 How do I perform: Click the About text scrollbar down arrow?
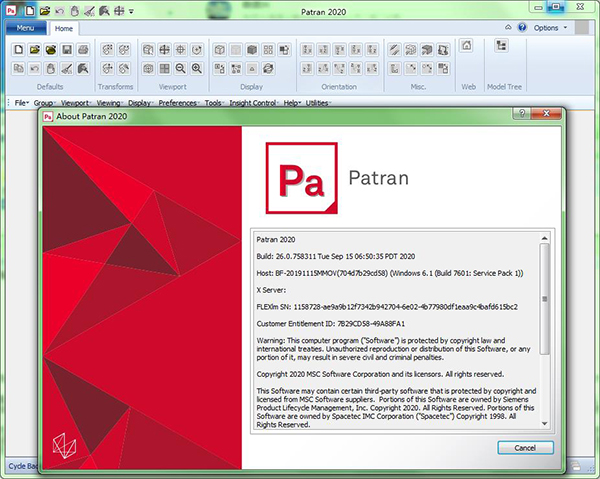pos(545,424)
